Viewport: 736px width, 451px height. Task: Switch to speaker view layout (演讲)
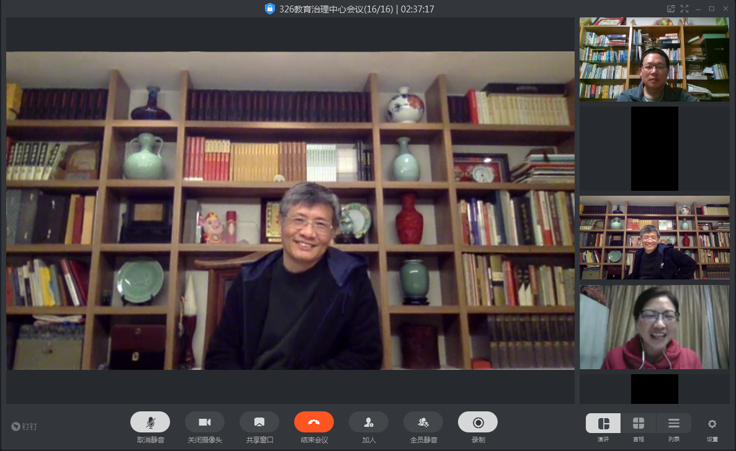pyautogui.click(x=603, y=424)
